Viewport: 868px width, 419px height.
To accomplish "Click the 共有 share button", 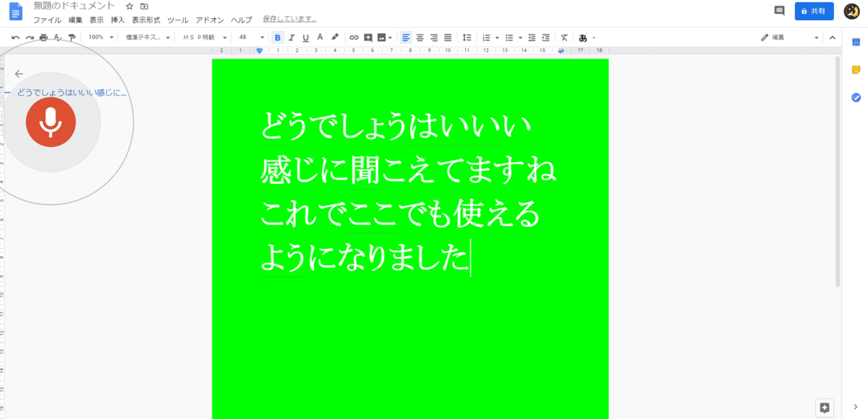I will 814,12.
